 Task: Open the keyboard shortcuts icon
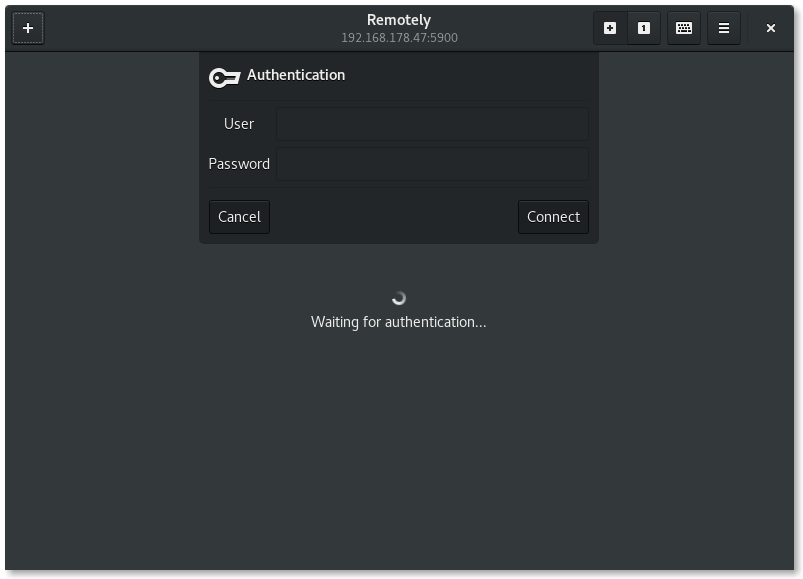(x=684, y=28)
